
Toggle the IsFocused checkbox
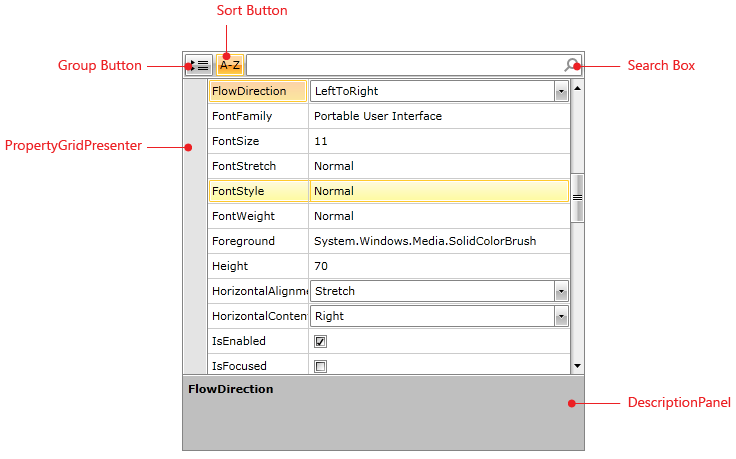tap(321, 366)
